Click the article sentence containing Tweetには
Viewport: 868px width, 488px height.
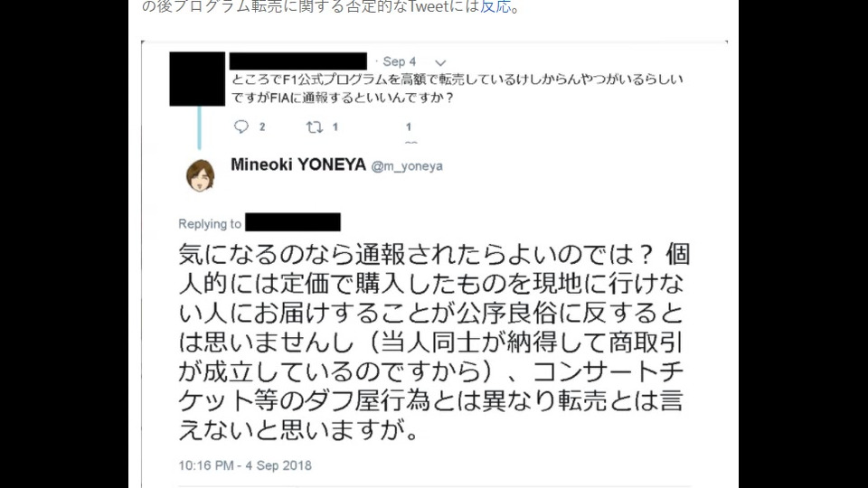click(x=331, y=6)
